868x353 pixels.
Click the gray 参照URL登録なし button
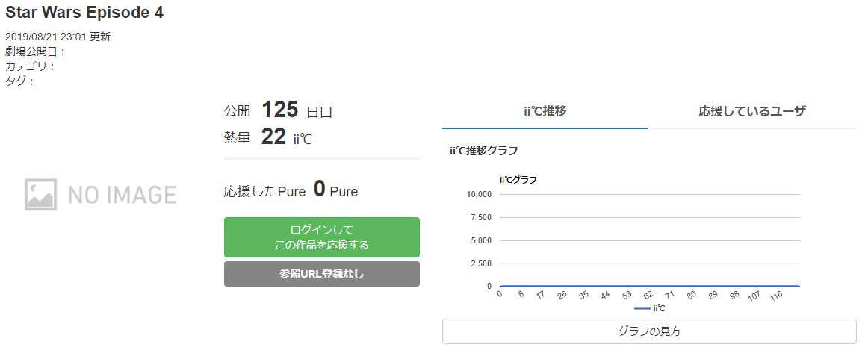322,274
